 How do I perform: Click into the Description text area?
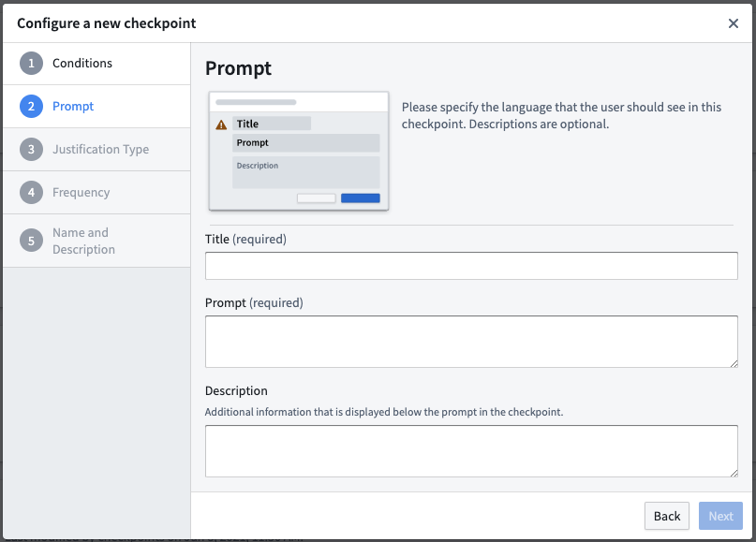pos(471,451)
